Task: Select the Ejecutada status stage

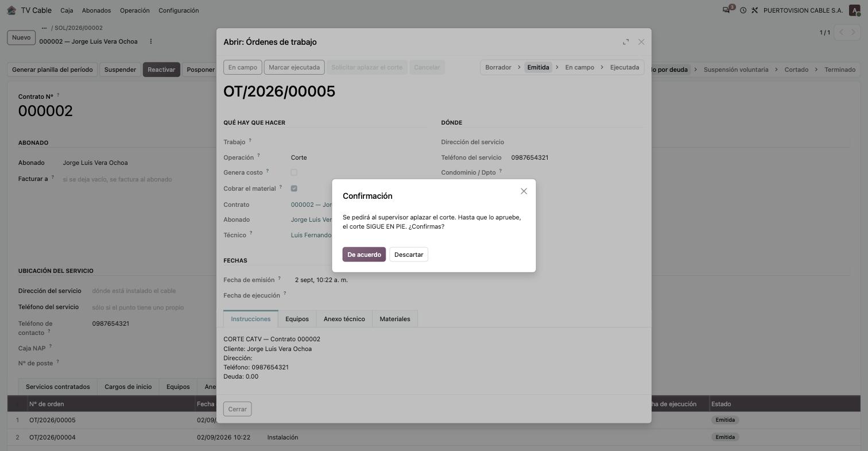Action: click(x=625, y=67)
